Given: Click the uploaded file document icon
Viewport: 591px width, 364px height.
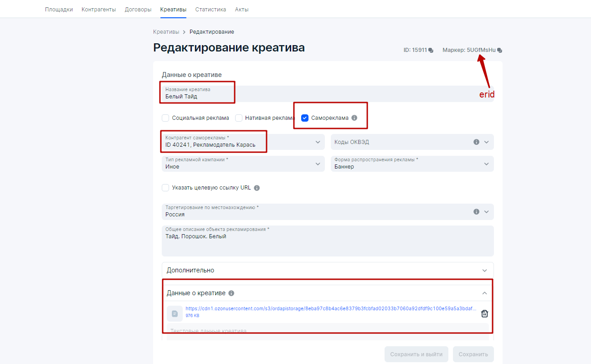Looking at the screenshot, I should [175, 313].
